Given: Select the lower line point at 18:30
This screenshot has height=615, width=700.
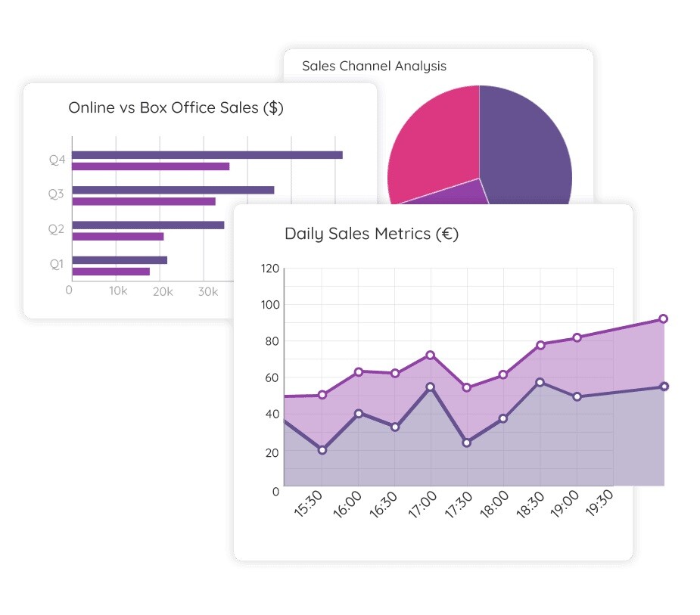Looking at the screenshot, I should click(x=540, y=383).
